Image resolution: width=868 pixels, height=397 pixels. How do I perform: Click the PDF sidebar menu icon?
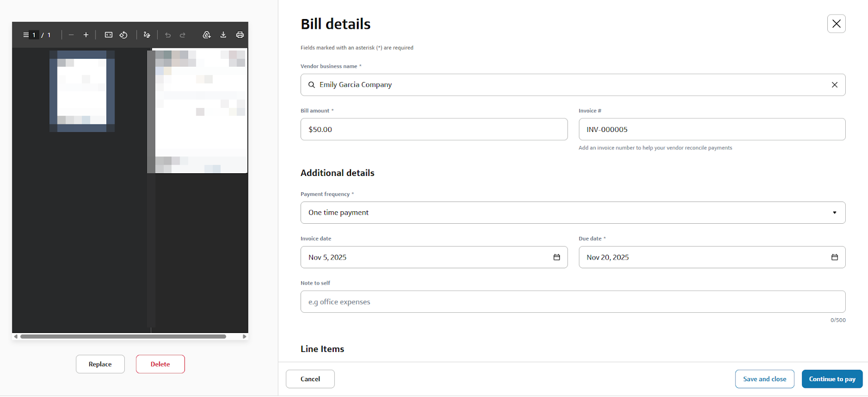[x=25, y=35]
